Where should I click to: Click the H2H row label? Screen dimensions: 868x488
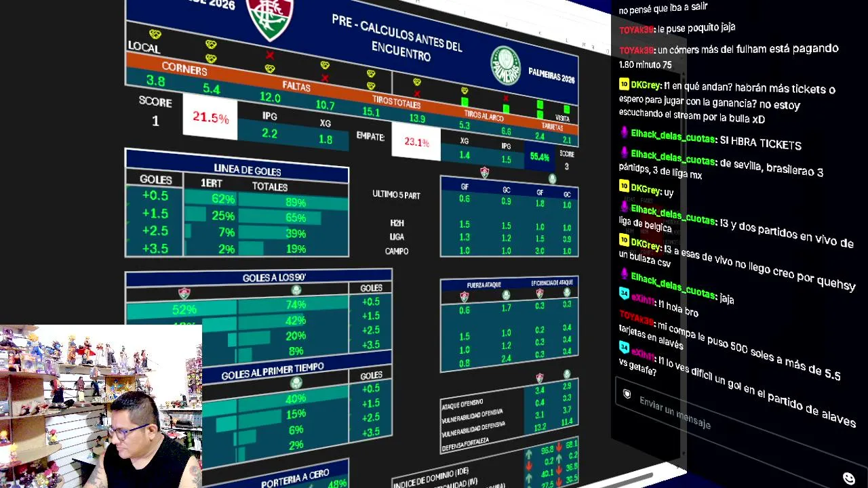397,223
